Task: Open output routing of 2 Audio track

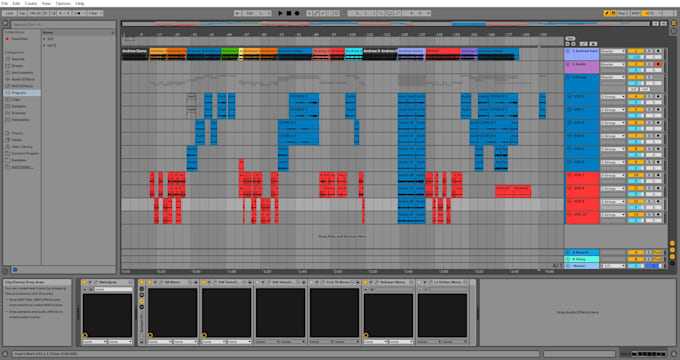Action: pyautogui.click(x=612, y=64)
